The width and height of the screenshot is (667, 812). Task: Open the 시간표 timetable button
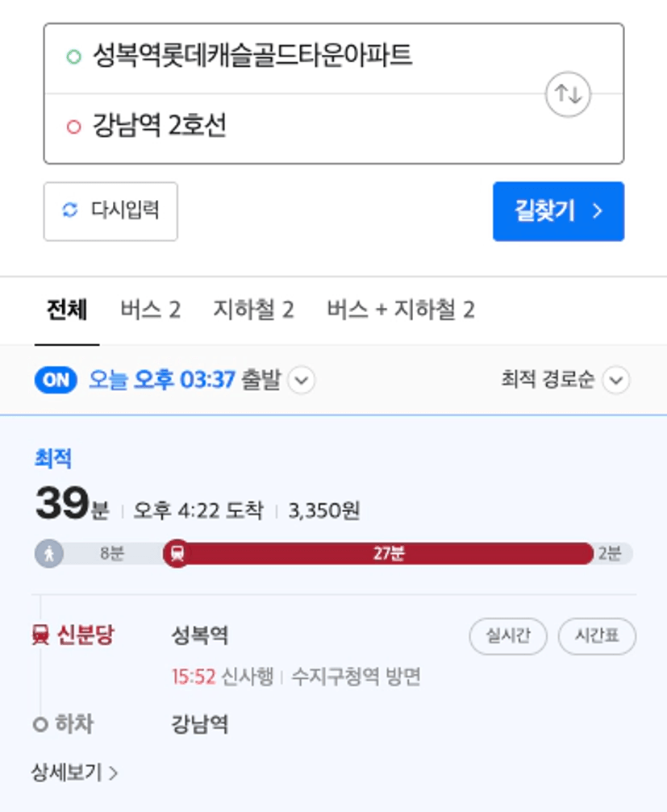click(597, 636)
